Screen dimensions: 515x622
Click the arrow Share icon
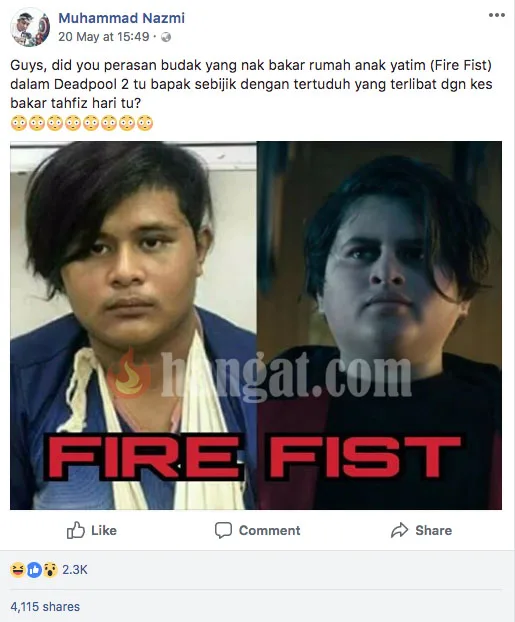(x=400, y=530)
